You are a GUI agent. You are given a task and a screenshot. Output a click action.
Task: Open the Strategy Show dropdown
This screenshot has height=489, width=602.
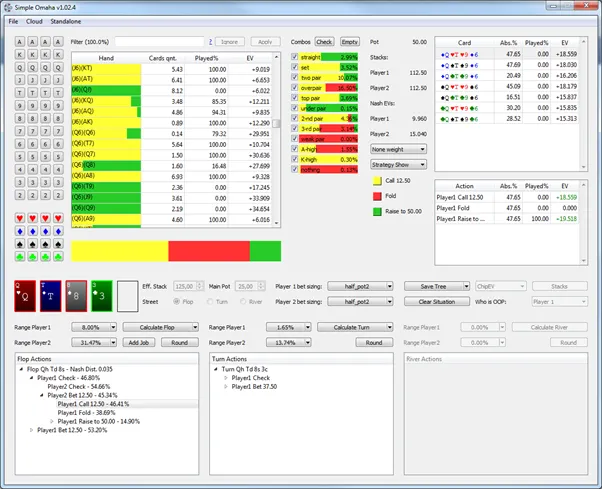(398, 164)
